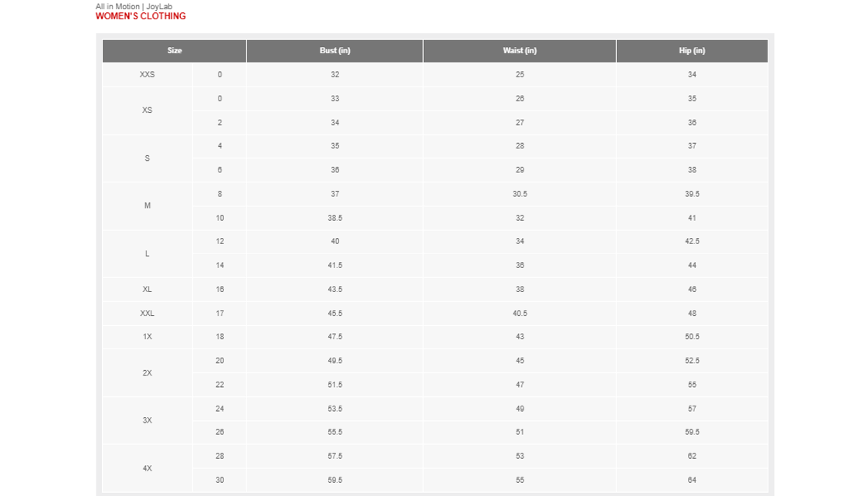Click the 4X size label cell
The image size is (868, 496).
[x=147, y=468]
